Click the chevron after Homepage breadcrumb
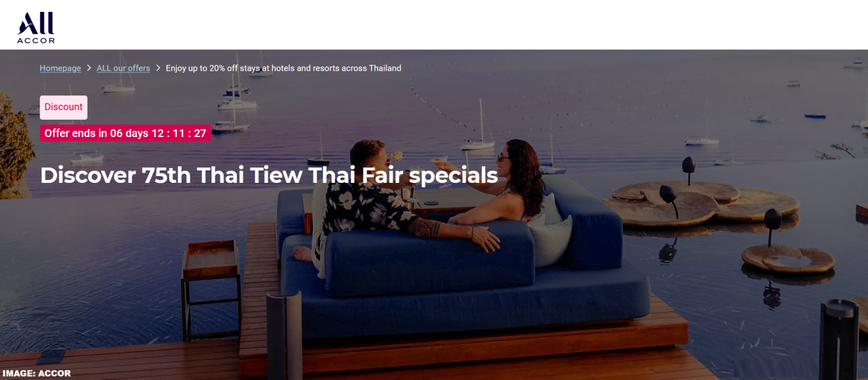The image size is (868, 380). 89,68
